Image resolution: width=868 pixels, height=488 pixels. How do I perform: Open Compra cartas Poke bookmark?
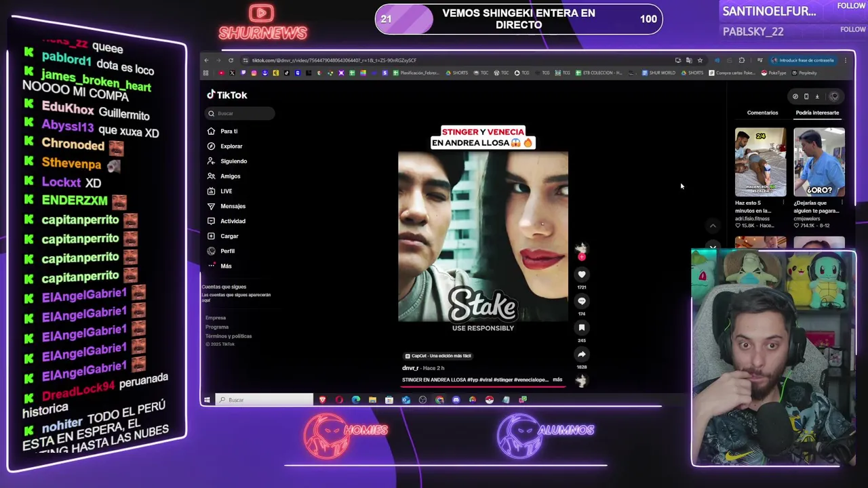pos(732,73)
